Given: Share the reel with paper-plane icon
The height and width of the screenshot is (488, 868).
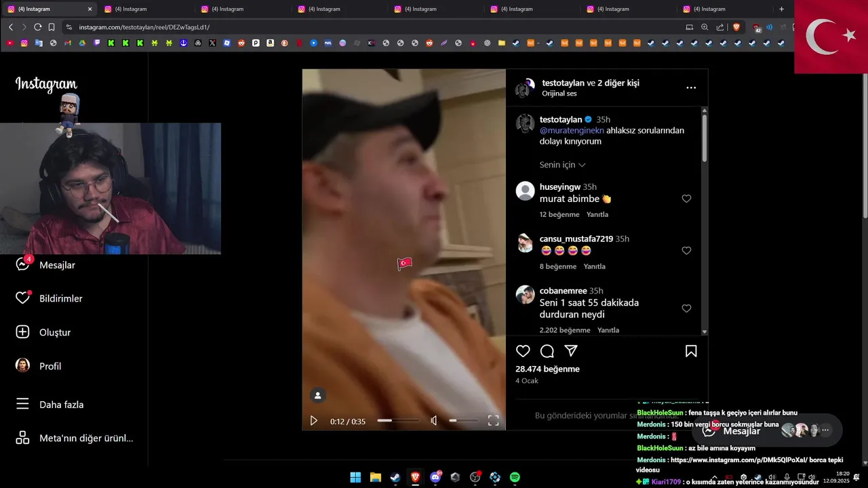Looking at the screenshot, I should [572, 351].
